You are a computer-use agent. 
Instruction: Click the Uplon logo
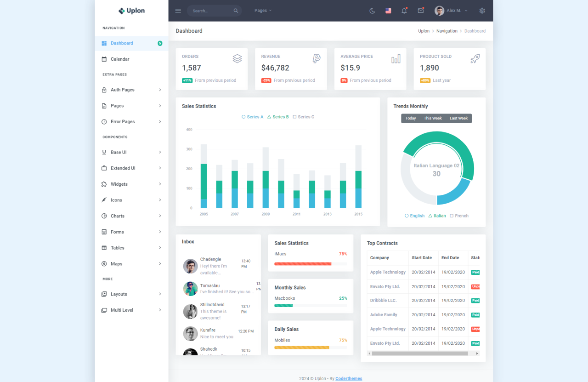[x=131, y=11]
